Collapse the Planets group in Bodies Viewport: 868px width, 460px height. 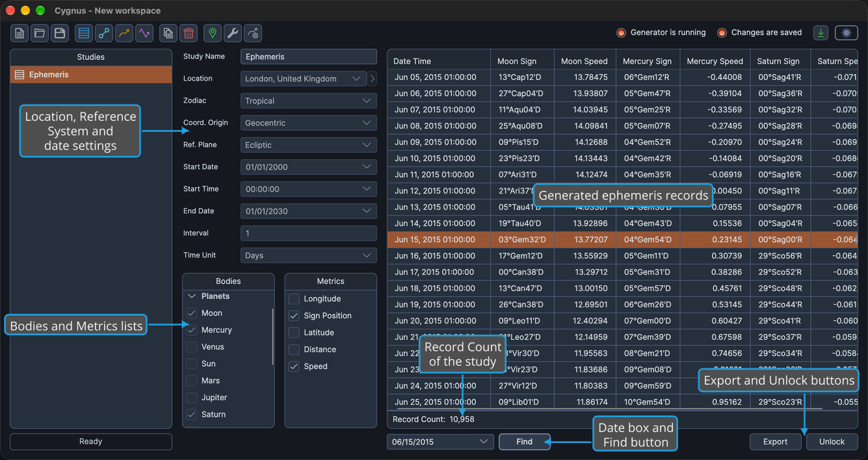192,296
